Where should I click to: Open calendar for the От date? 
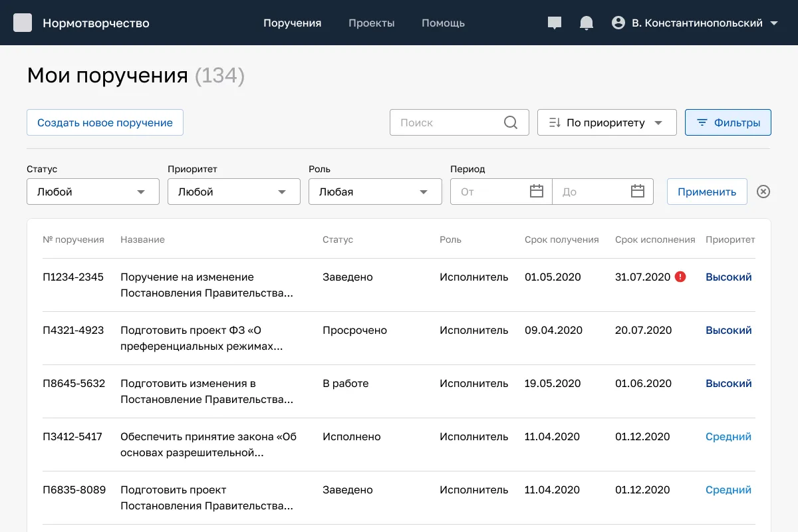(x=537, y=192)
